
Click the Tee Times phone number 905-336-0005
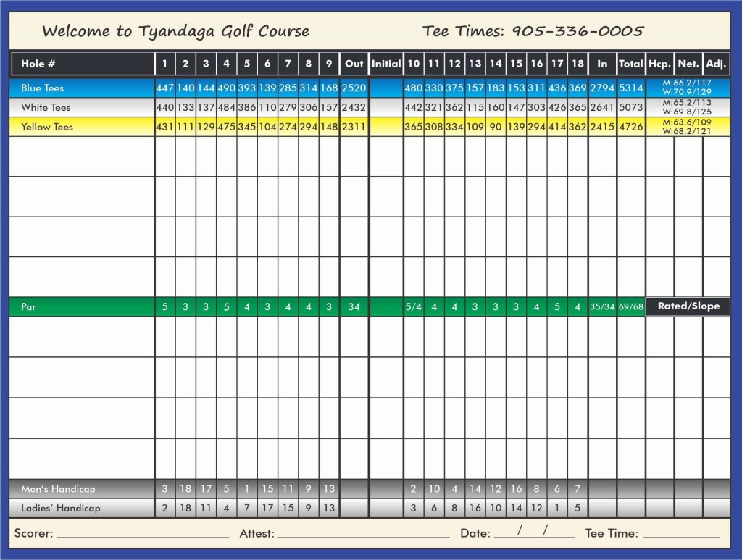(578, 31)
